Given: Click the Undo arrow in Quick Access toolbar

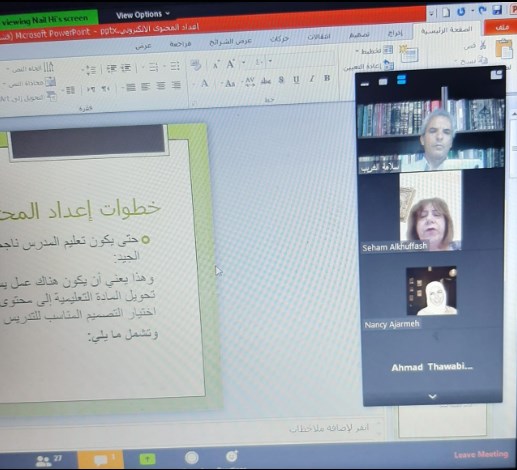Looking at the screenshot, I should tap(461, 12).
